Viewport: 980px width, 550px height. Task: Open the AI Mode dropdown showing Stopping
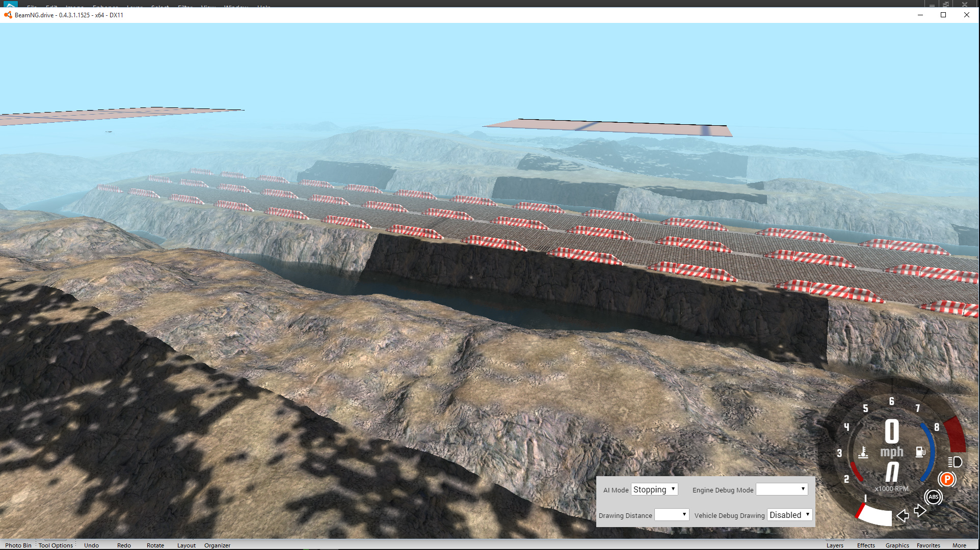pos(654,489)
